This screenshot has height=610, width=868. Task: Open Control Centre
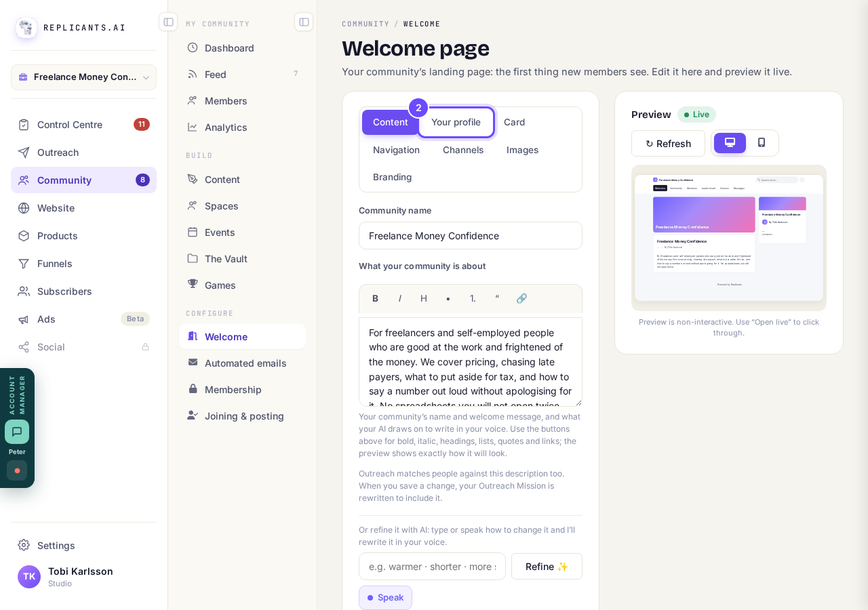tap(83, 125)
